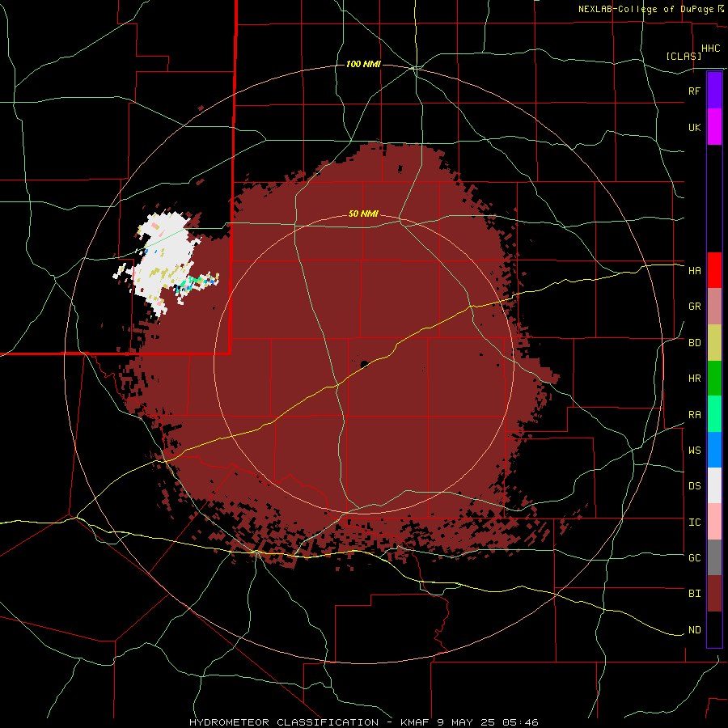The image size is (728, 728).
Task: Click the HA red legend swatch
Action: (x=714, y=270)
